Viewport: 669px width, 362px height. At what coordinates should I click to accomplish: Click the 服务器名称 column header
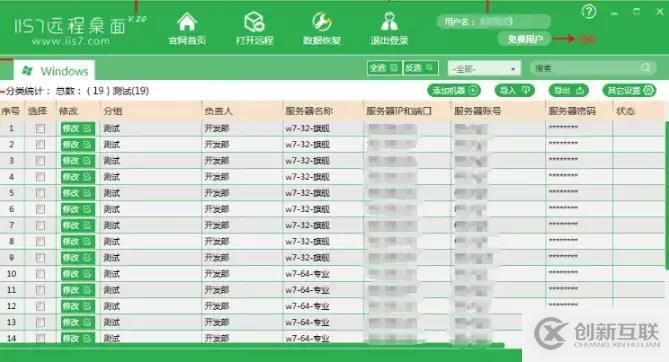pyautogui.click(x=309, y=111)
